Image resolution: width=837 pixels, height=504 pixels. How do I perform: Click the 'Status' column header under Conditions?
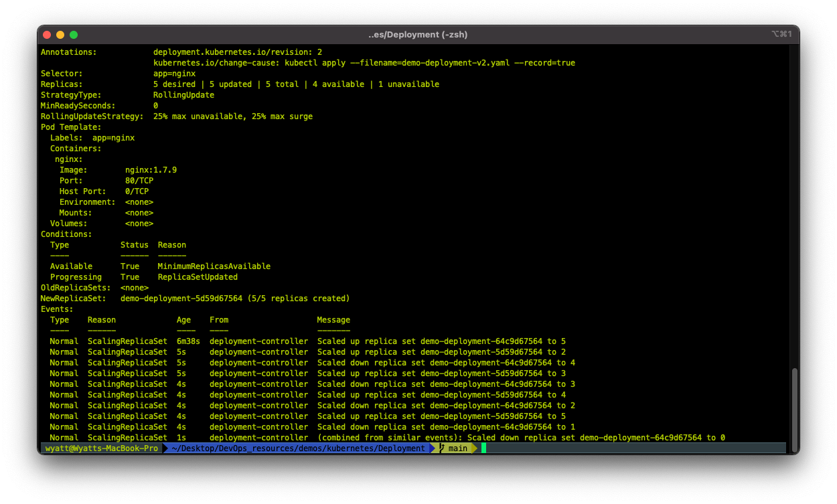[x=135, y=245]
